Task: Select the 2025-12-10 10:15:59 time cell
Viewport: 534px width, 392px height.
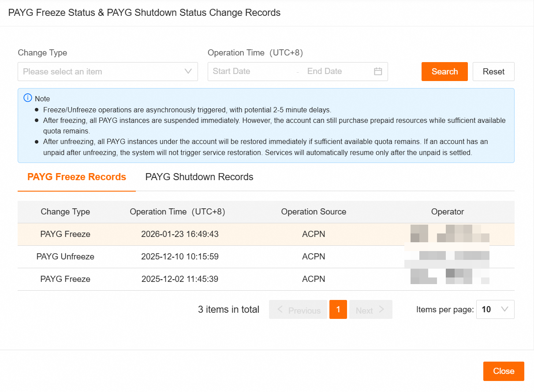Action: pyautogui.click(x=180, y=257)
